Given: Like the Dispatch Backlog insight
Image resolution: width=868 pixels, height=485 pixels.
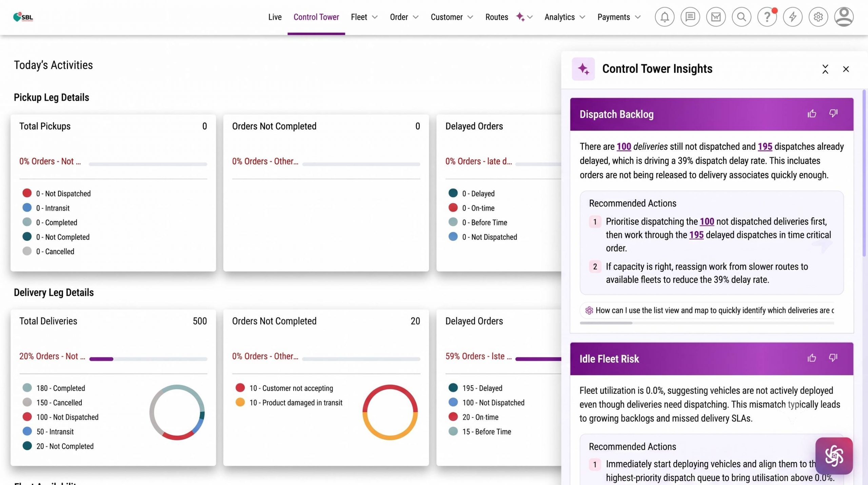Looking at the screenshot, I should [x=812, y=114].
